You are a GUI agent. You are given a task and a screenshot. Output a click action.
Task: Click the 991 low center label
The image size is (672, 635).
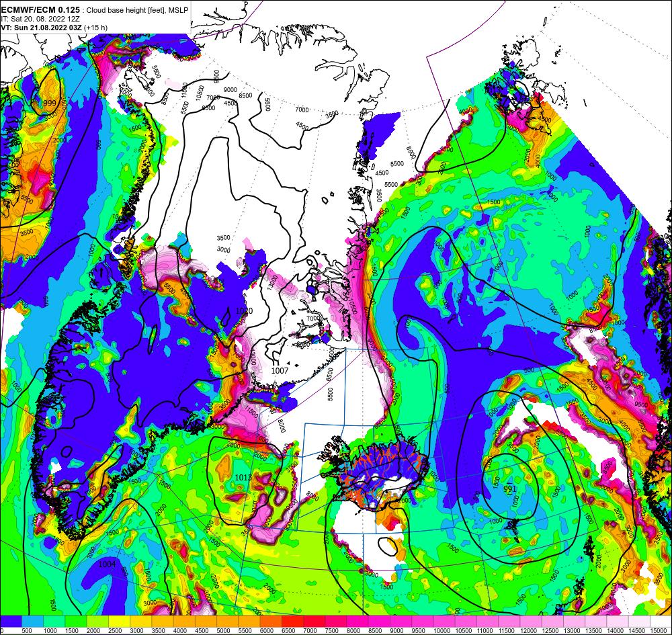[509, 489]
